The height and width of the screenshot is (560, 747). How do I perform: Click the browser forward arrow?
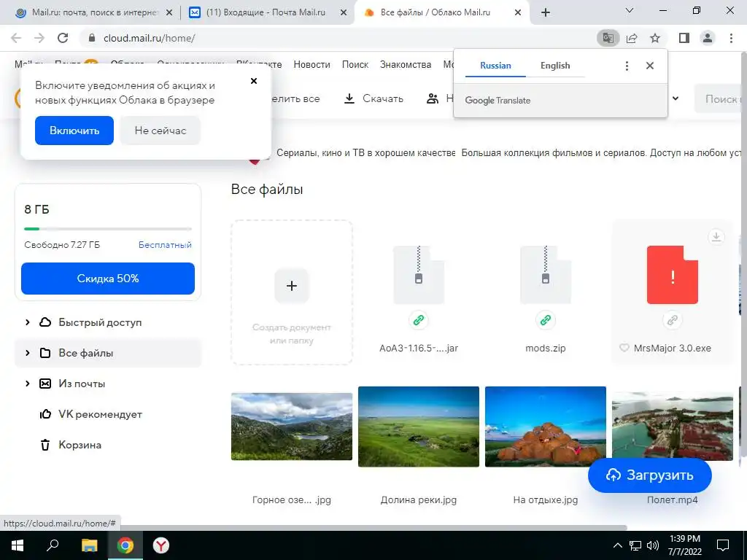[39, 38]
